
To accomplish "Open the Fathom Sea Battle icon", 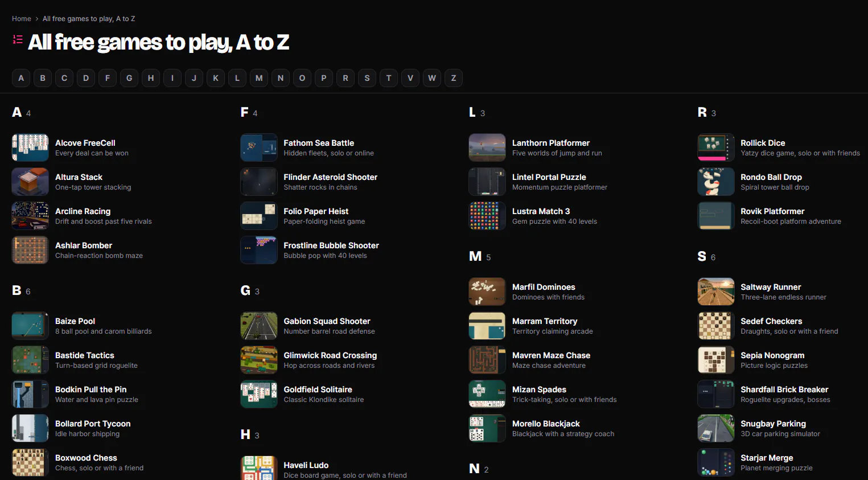I will (259, 147).
